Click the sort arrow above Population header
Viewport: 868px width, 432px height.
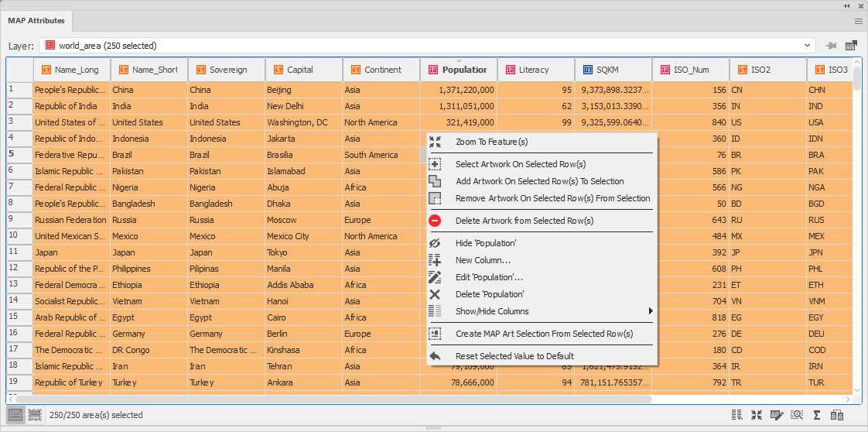click(459, 61)
